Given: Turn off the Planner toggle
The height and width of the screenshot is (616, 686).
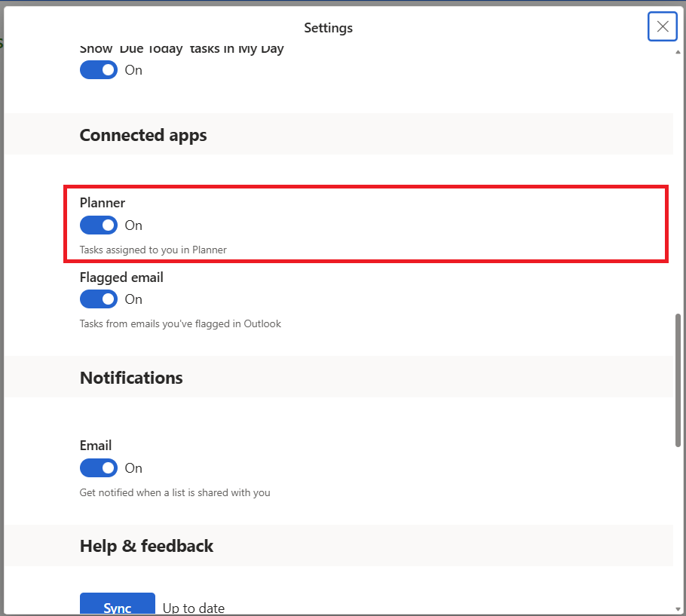Looking at the screenshot, I should [x=99, y=225].
